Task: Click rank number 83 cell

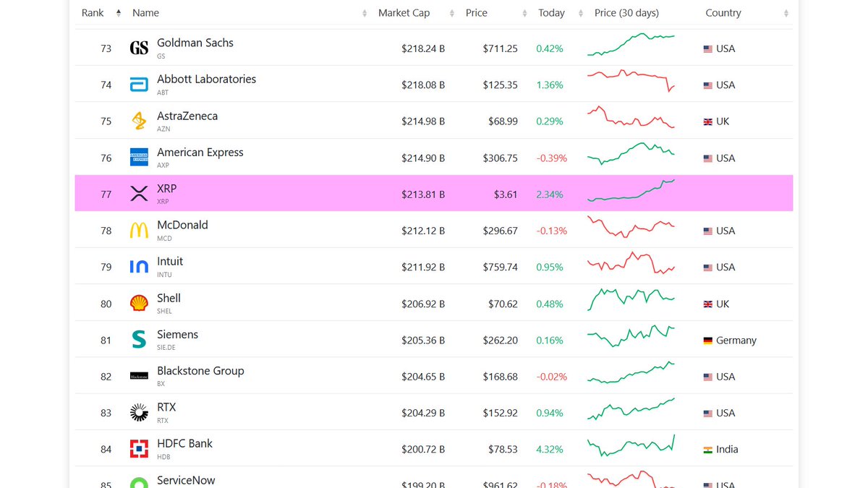Action: [x=106, y=414]
